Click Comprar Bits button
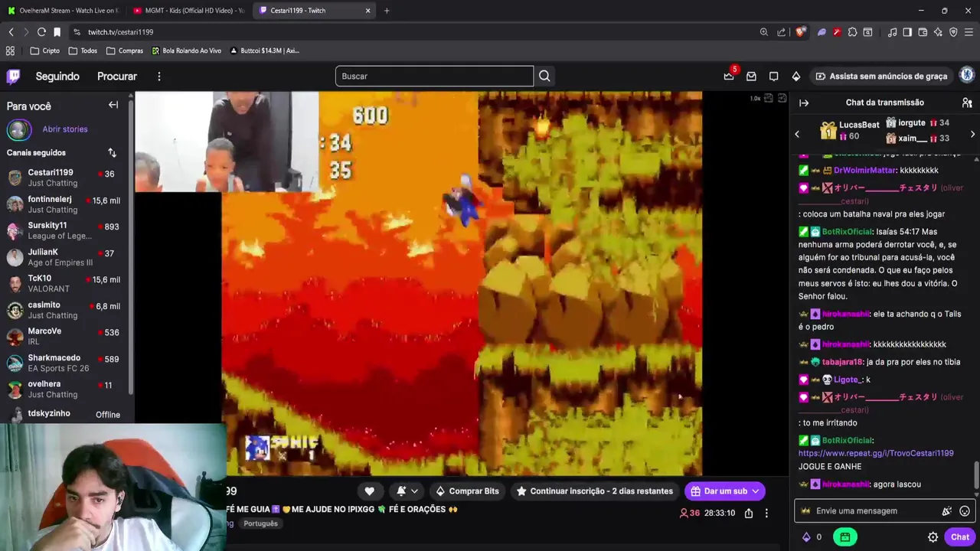The width and height of the screenshot is (980, 551). 467,491
